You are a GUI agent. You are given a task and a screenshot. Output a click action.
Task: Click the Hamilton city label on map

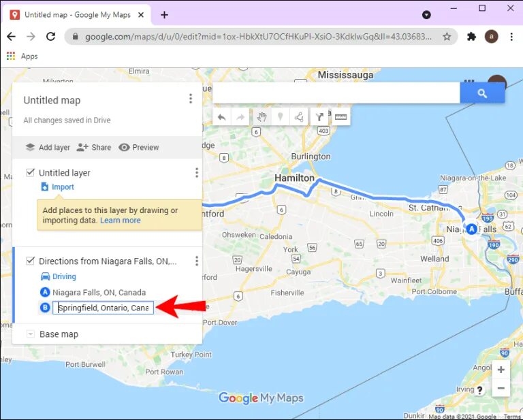(294, 178)
